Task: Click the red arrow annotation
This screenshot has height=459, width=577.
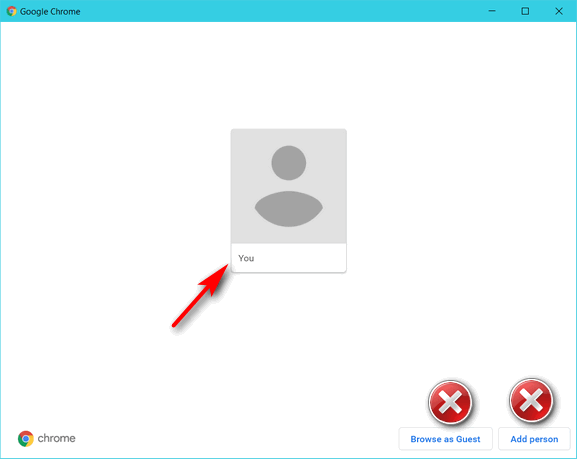Action: click(x=201, y=295)
